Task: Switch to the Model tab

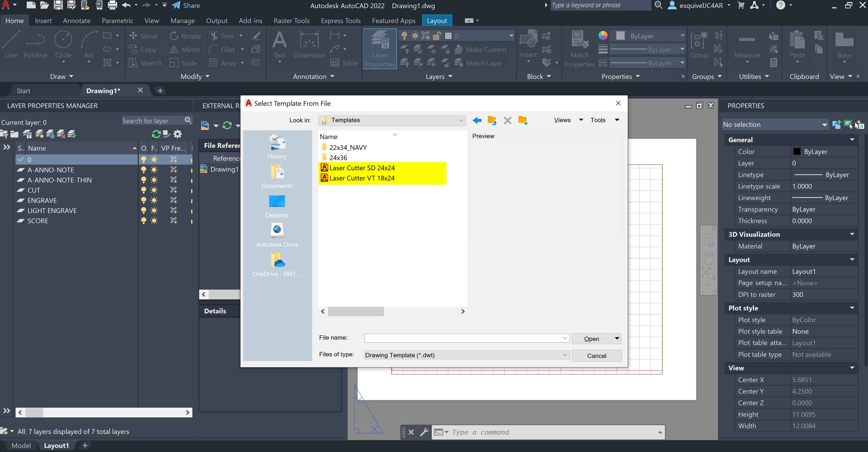Action: 21,445
